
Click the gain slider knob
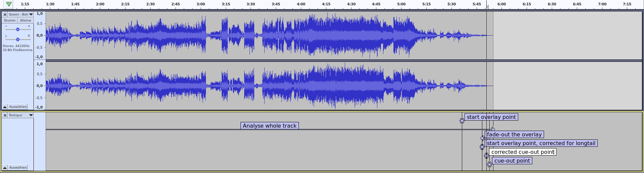click(18, 30)
